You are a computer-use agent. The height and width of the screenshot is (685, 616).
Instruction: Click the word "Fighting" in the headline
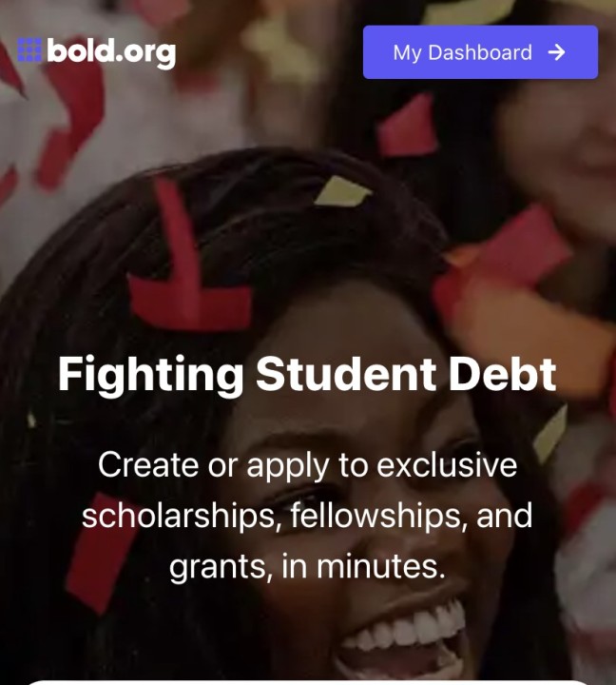coord(150,376)
